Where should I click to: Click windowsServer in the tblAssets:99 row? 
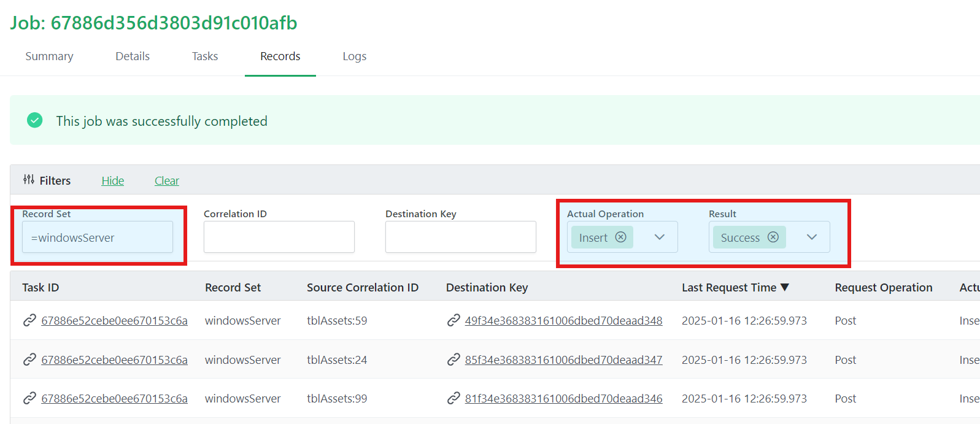point(243,398)
